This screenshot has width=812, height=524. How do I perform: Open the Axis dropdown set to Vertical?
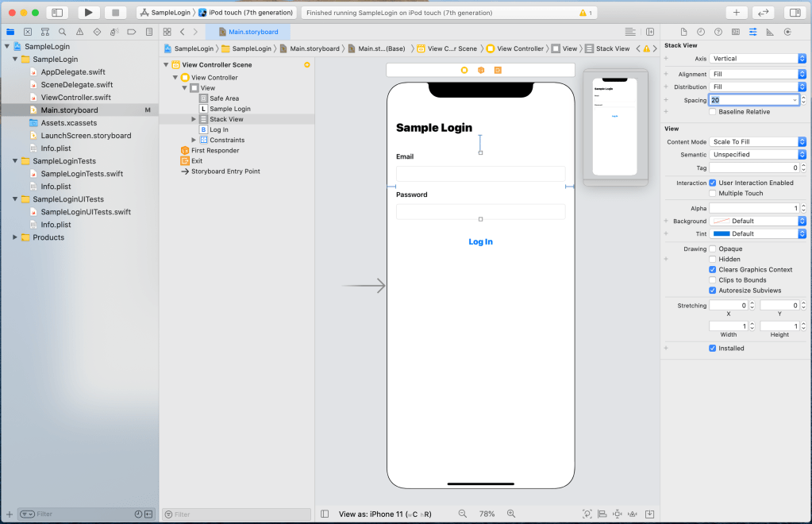point(757,59)
